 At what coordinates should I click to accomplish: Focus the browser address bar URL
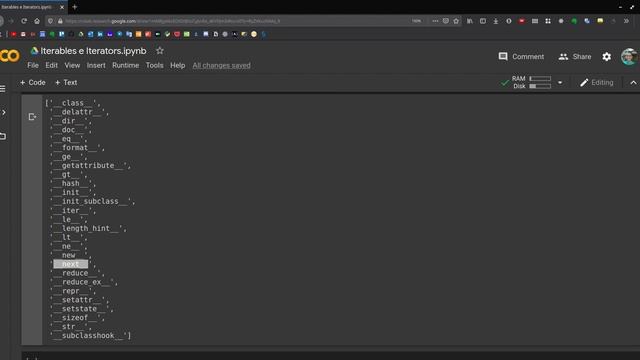click(x=172, y=21)
